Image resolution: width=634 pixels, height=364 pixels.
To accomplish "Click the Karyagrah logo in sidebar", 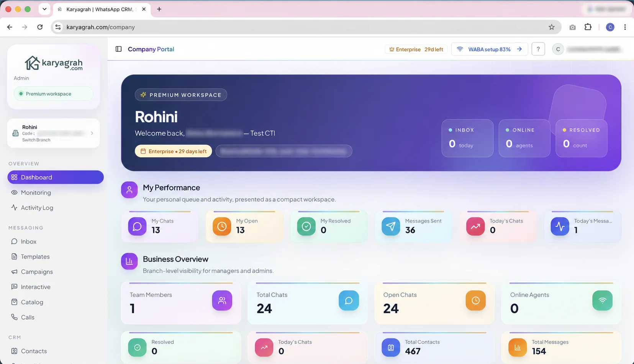I will (x=54, y=64).
